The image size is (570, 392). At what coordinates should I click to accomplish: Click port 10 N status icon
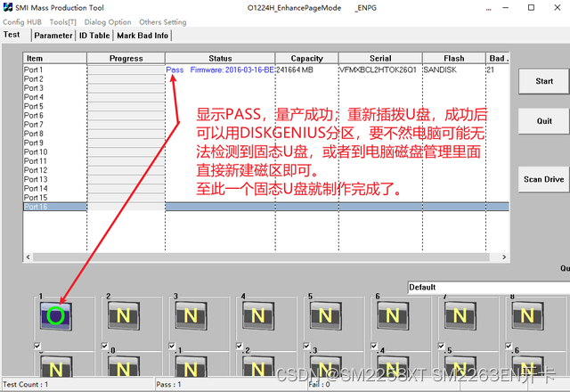(123, 366)
